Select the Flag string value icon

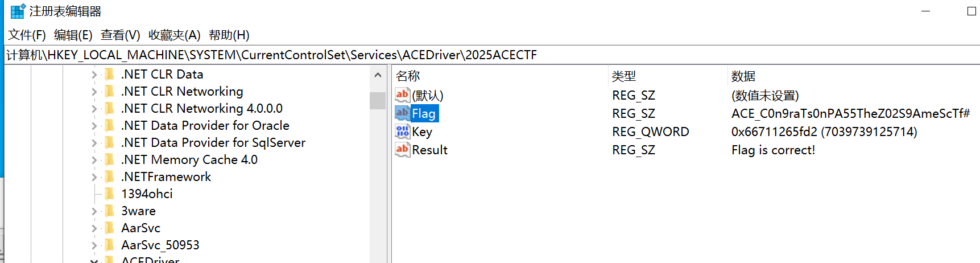[402, 113]
